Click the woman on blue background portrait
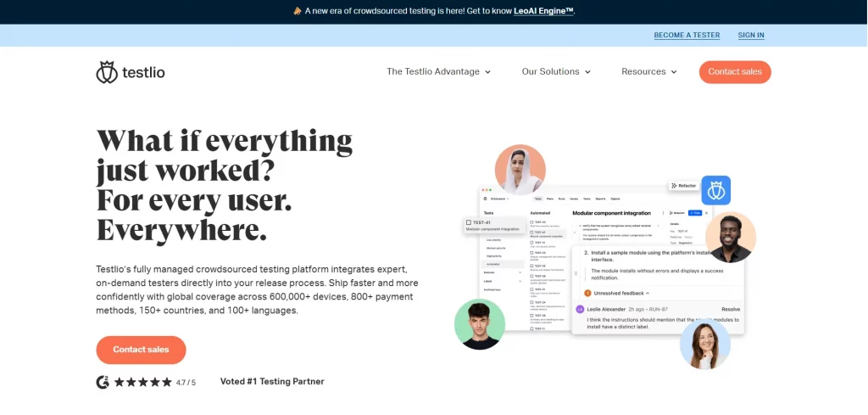 [705, 344]
